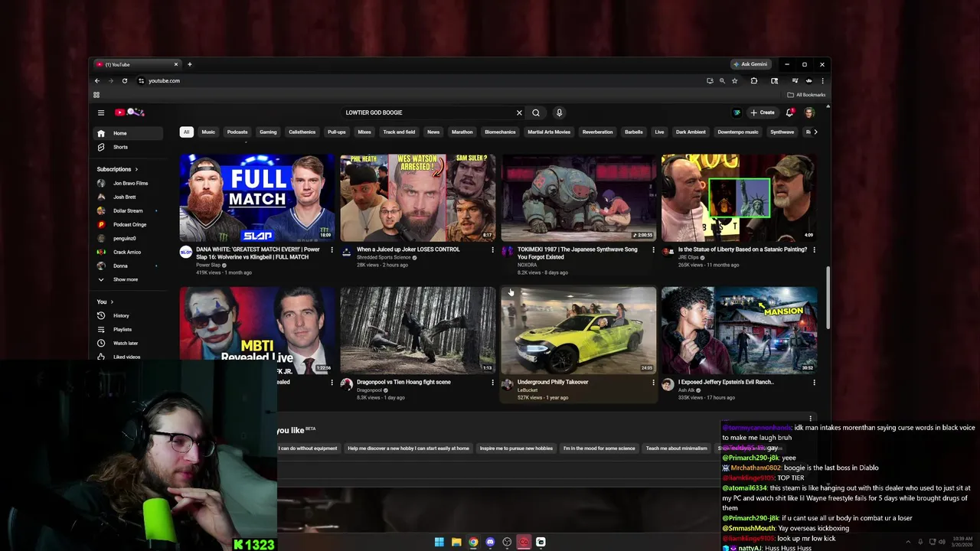Viewport: 980px width, 551px height.
Task: Select the Gaming filter chip
Action: (268, 132)
